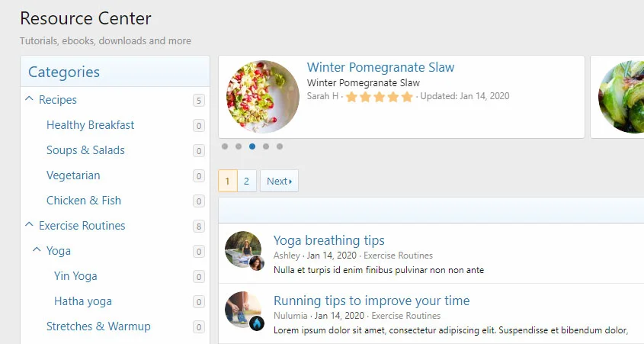Click the Winter Pomegranate Slaw thumbnail
The height and width of the screenshot is (344, 644).
pos(263,97)
